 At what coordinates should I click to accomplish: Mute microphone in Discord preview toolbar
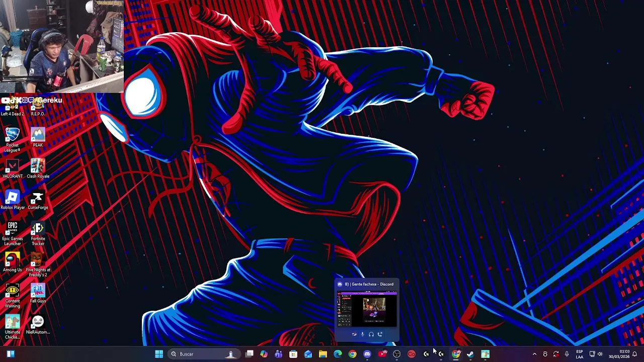point(362,334)
